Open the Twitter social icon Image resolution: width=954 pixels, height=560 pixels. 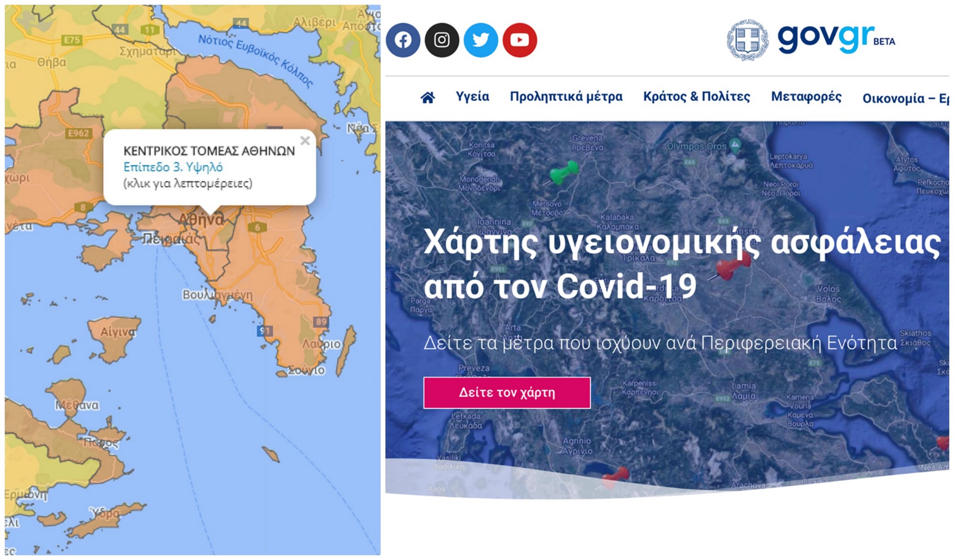[481, 40]
